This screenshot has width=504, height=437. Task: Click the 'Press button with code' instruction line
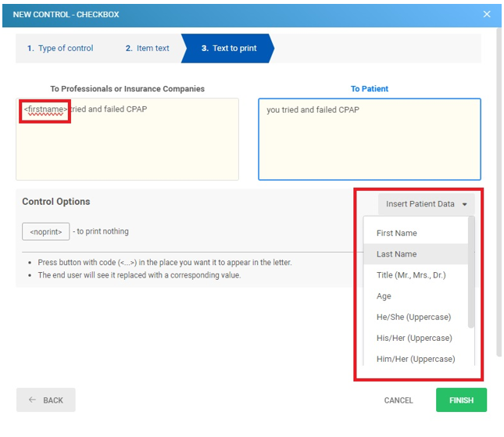click(x=165, y=263)
